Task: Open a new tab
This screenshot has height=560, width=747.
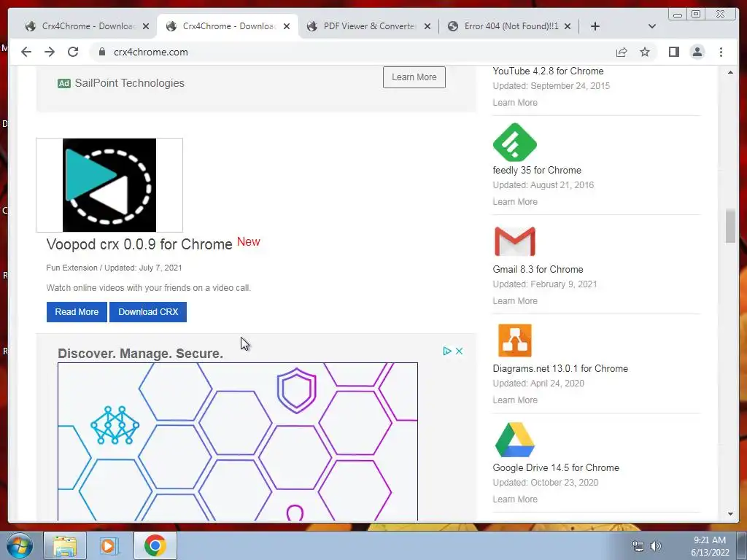Action: [x=595, y=26]
